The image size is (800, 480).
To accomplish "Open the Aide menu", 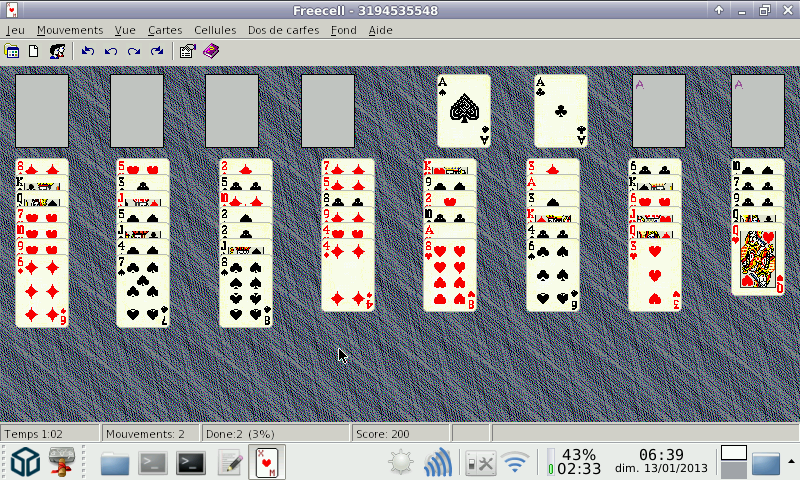I will tap(381, 30).
